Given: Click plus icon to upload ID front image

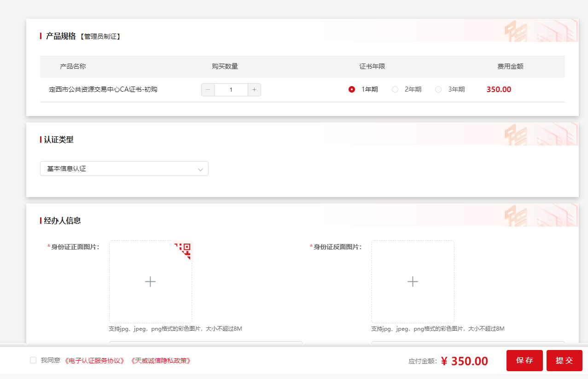Looking at the screenshot, I should point(150,281).
